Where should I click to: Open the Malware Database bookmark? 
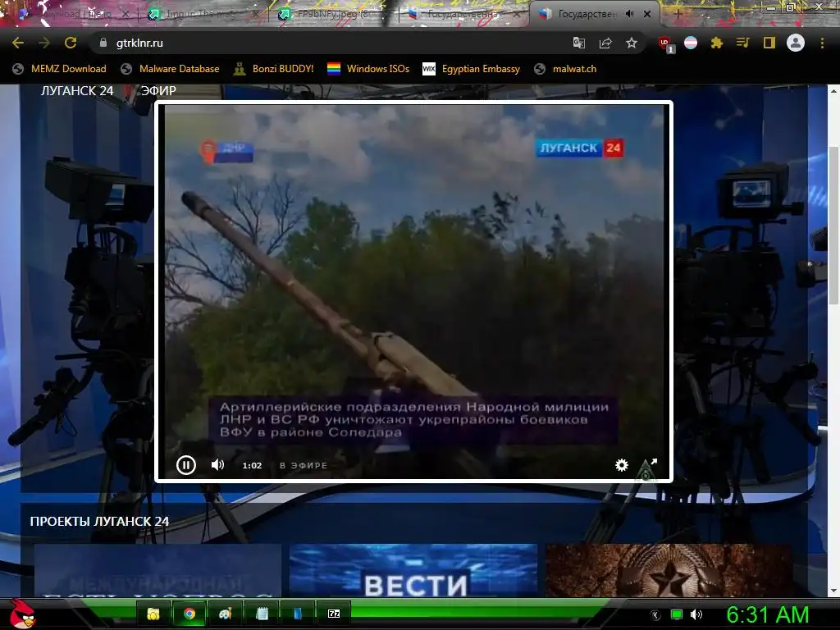(x=170, y=69)
